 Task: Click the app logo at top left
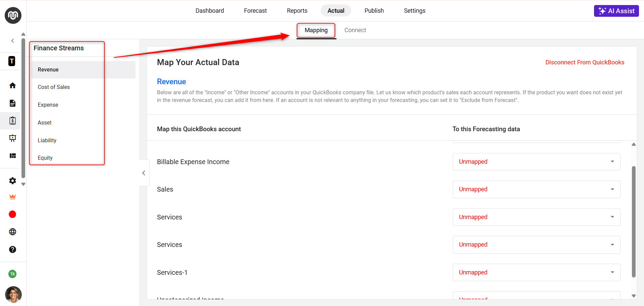[13, 15]
